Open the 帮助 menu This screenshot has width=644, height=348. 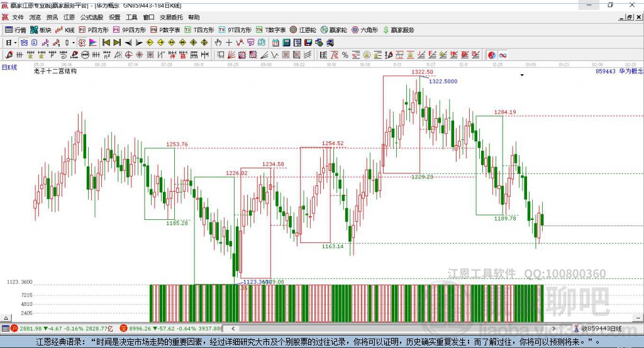(x=194, y=17)
